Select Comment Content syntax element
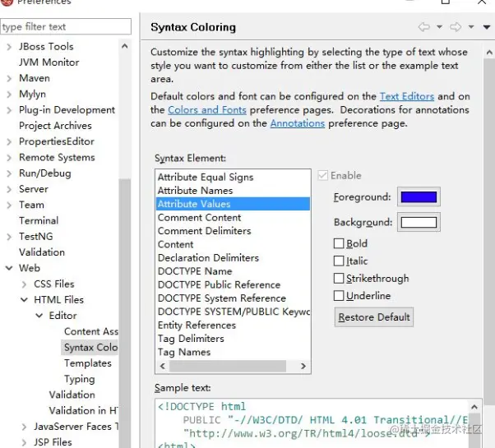Viewport: 495px width, 448px height. [x=233, y=217]
